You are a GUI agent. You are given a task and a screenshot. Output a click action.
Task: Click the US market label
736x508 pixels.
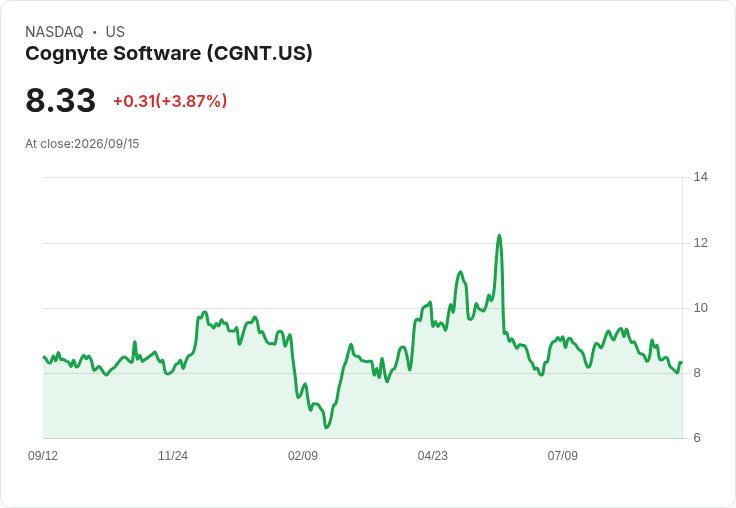point(115,32)
